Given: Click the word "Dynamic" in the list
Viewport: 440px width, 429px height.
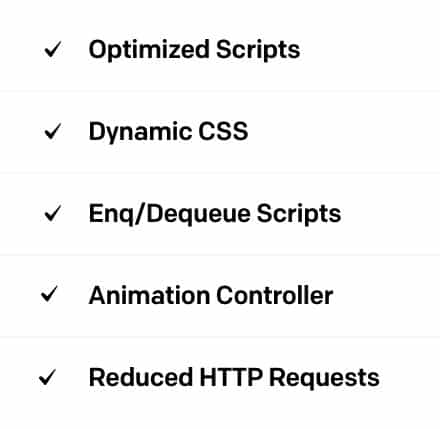Looking at the screenshot, I should tap(140, 132).
